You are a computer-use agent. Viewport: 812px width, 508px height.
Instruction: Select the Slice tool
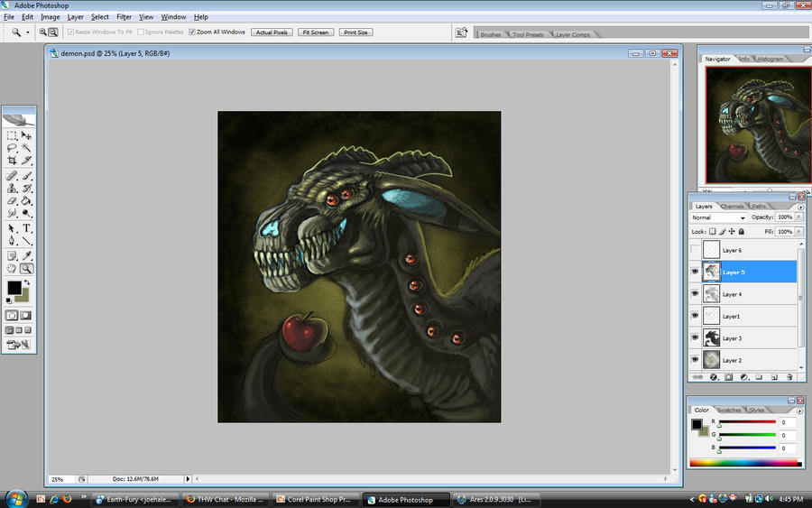[x=26, y=161]
